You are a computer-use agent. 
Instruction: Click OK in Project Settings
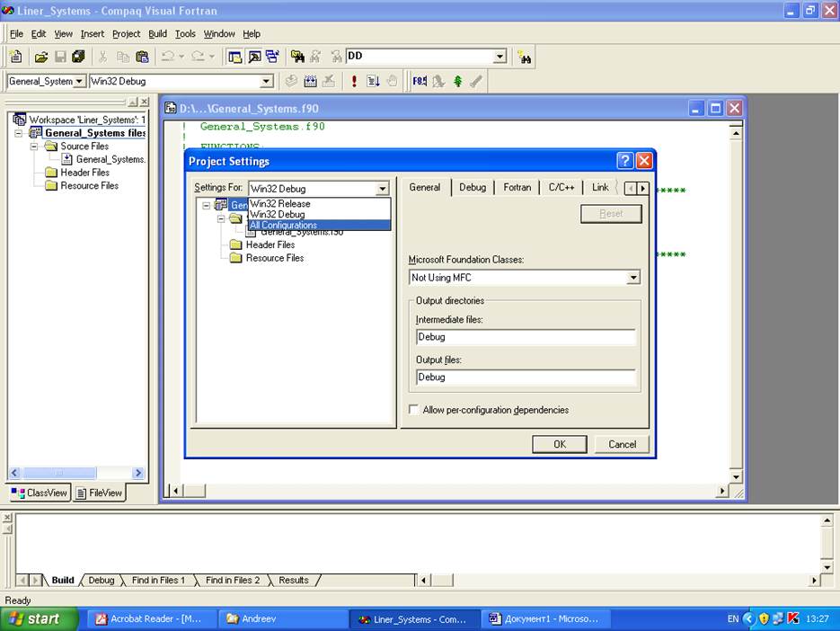pos(560,444)
